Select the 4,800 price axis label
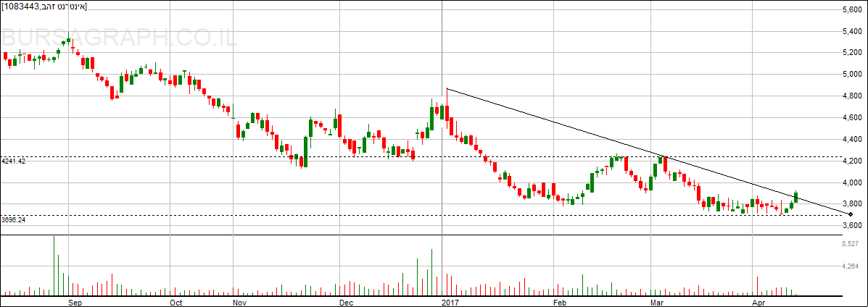The width and height of the screenshot is (868, 307). point(853,96)
